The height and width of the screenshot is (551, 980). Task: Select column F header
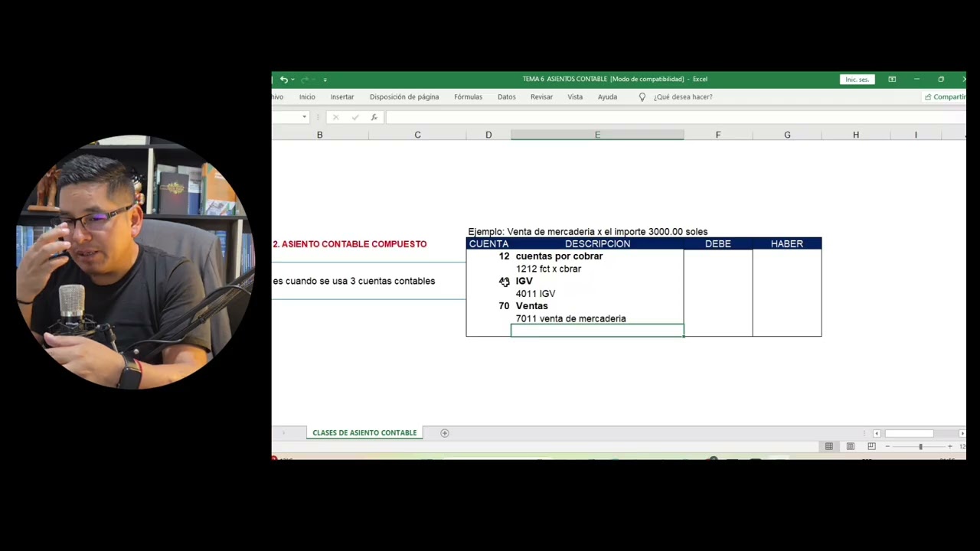[718, 135]
